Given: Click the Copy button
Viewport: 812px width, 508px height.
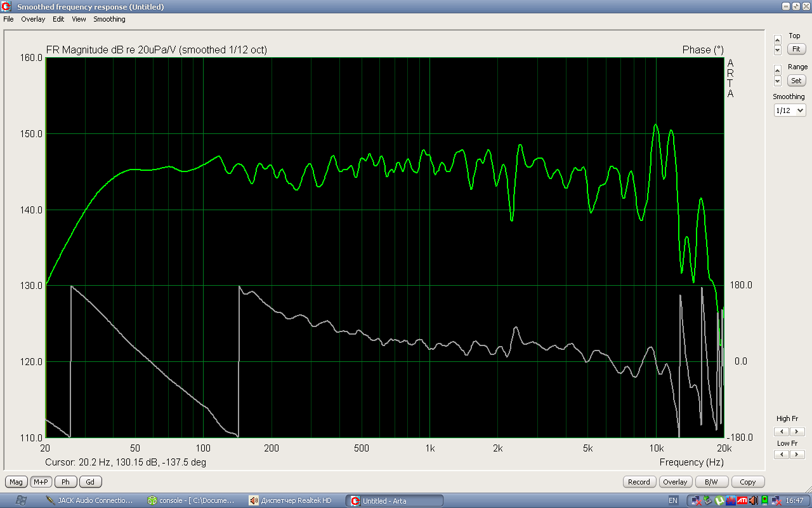Looking at the screenshot, I should pos(748,482).
